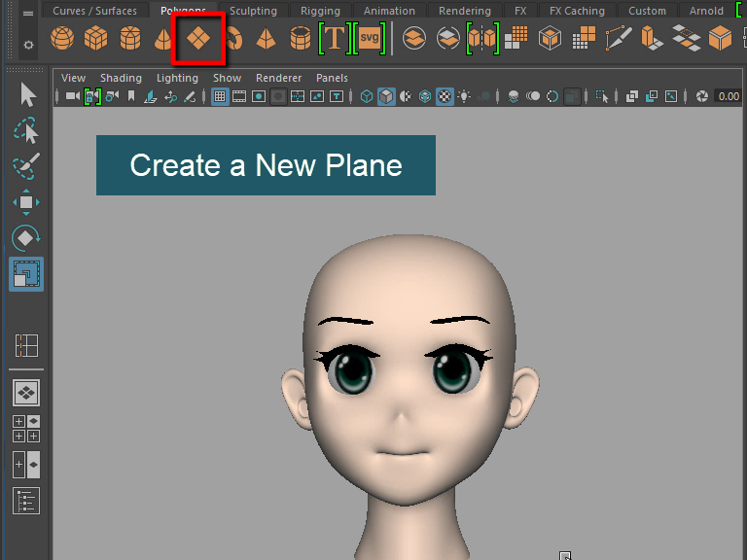
Task: Select the Paint Selection tool
Action: (x=26, y=165)
